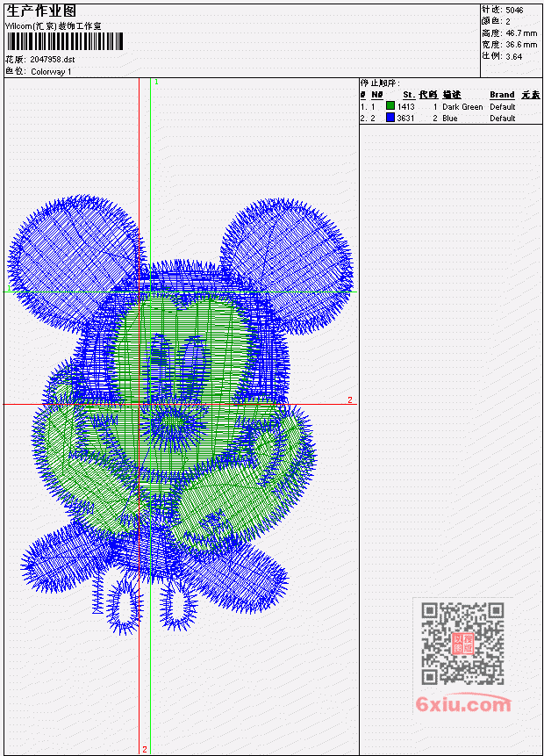Click the file name 2047958.dst
This screenshot has width=544, height=756.
pyautogui.click(x=53, y=60)
